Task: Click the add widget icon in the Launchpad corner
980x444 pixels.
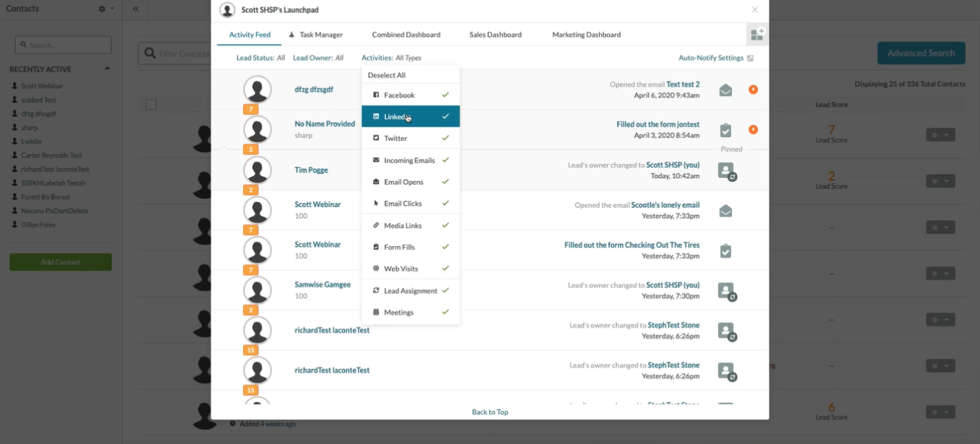Action: [x=757, y=35]
